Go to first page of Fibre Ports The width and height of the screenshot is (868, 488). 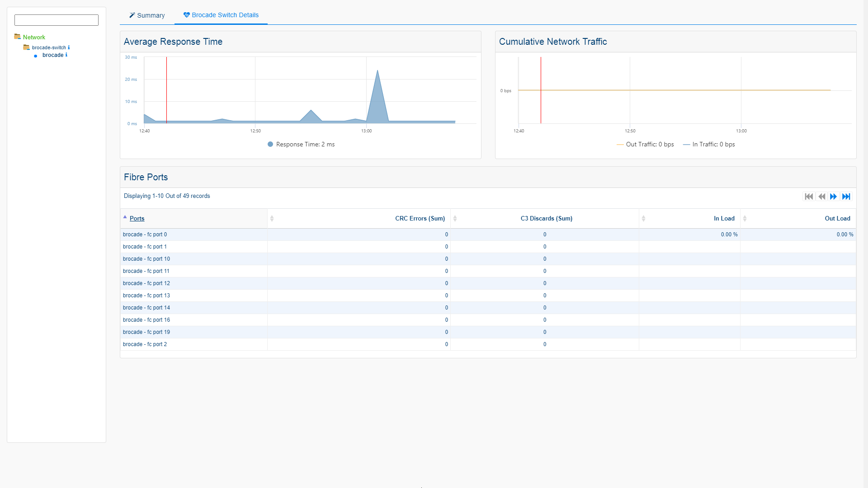pyautogui.click(x=809, y=197)
